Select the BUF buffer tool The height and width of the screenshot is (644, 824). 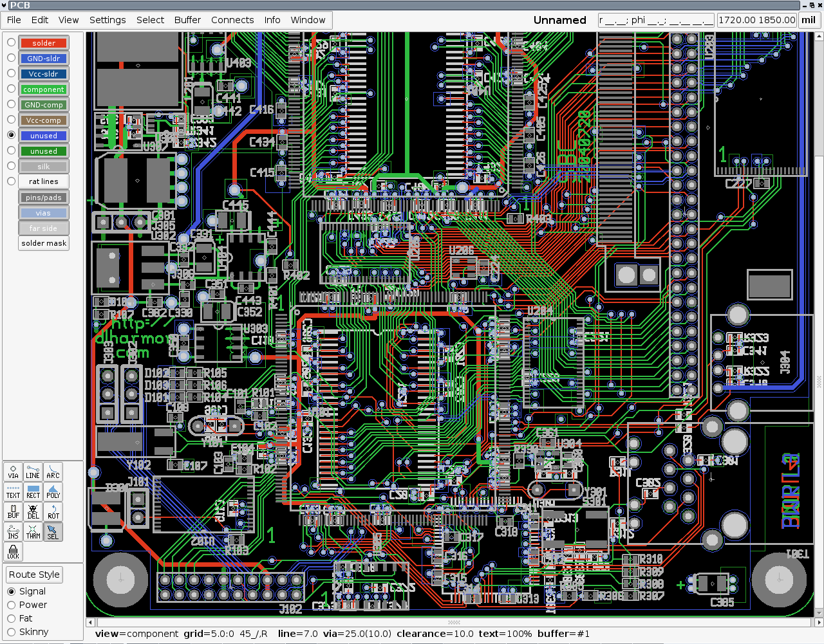(x=13, y=511)
